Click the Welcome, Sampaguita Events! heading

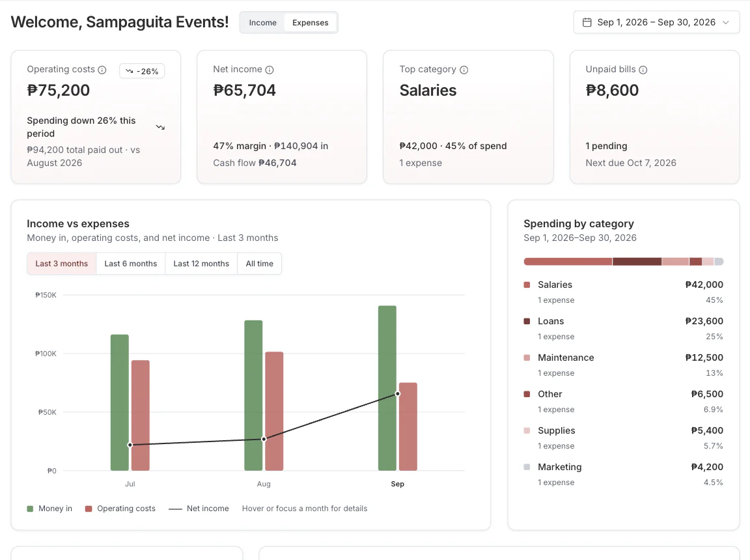click(x=120, y=23)
